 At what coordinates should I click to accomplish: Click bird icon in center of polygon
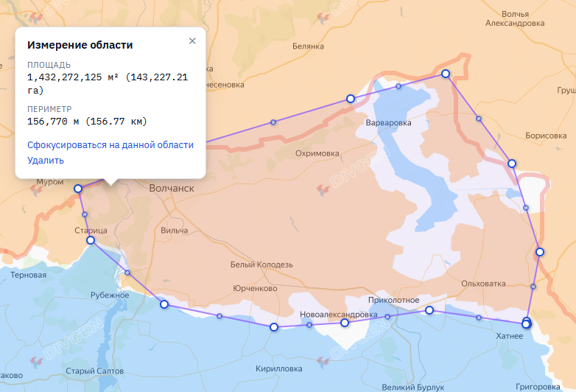[323, 189]
